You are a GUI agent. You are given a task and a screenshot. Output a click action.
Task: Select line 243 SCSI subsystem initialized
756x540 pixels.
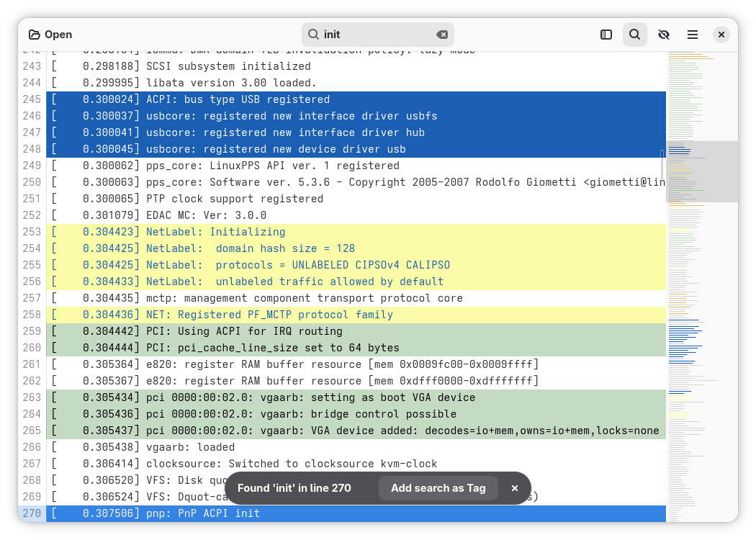pos(356,66)
